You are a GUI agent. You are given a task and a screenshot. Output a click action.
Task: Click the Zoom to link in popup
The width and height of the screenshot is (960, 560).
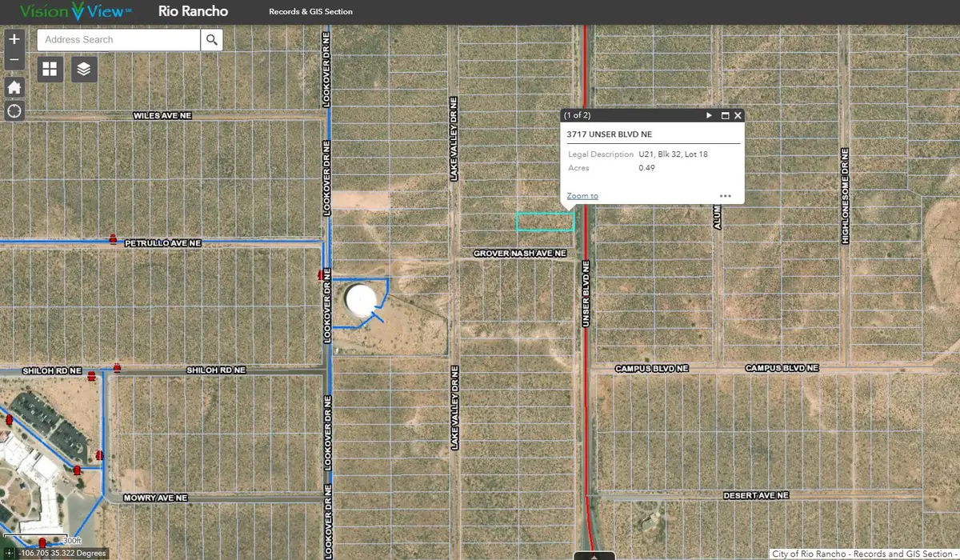pyautogui.click(x=582, y=195)
